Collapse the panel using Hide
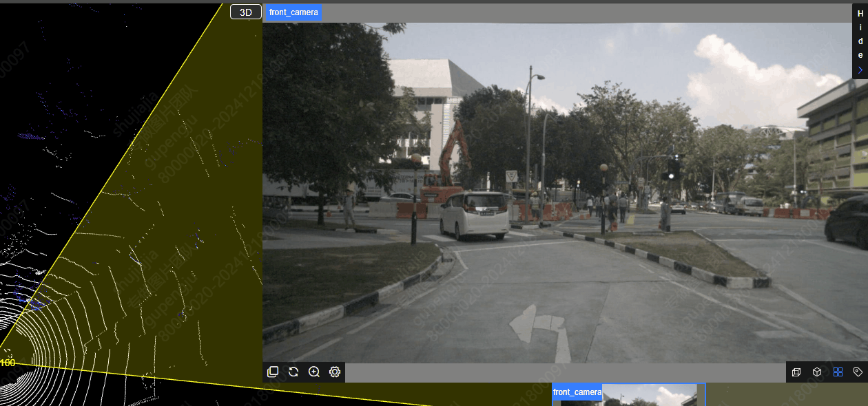This screenshot has width=868, height=406. [860, 40]
